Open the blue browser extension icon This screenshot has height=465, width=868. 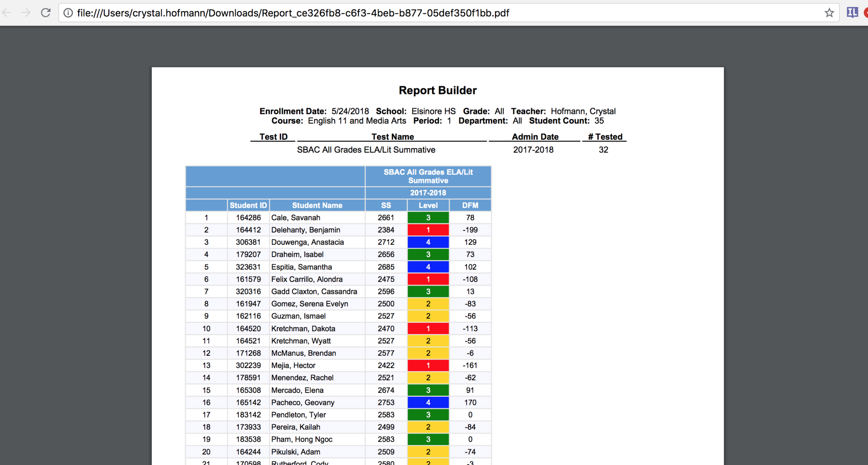pos(852,13)
